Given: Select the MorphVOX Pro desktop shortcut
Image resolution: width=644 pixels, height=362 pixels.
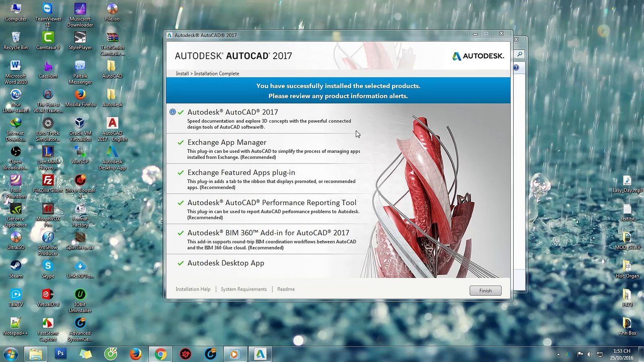Looking at the screenshot, I should pos(48,215).
